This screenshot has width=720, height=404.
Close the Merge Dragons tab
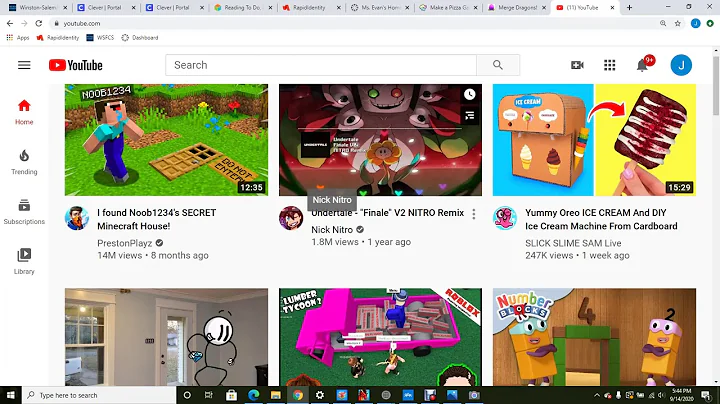coord(544,8)
